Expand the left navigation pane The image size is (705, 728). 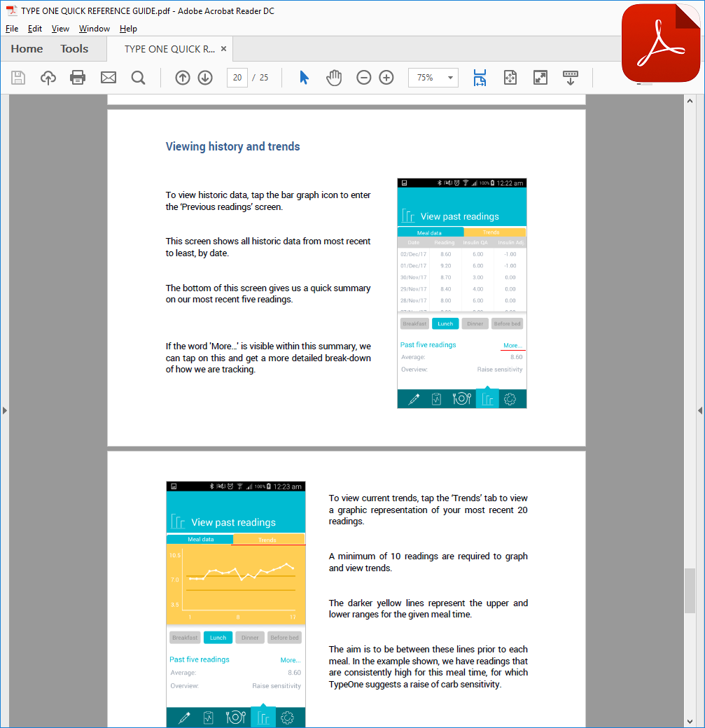pos(5,410)
